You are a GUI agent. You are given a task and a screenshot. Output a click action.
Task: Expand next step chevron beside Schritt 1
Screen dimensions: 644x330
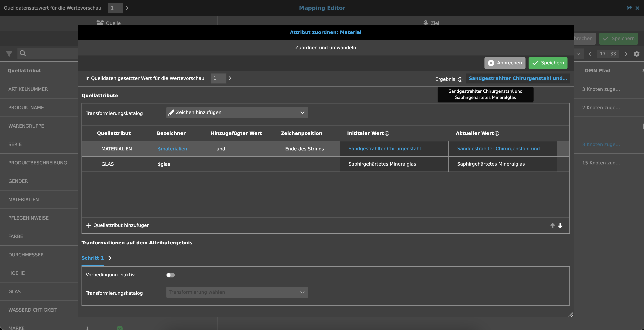110,258
